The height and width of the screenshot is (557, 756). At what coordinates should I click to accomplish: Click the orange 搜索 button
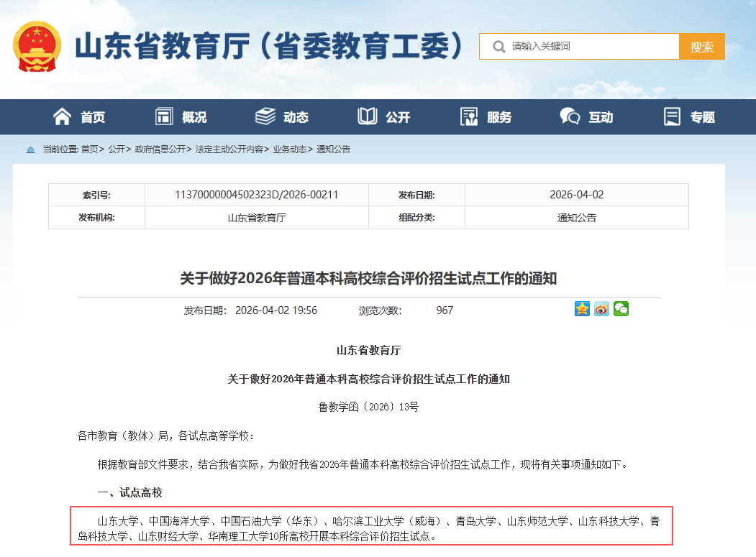coord(701,46)
